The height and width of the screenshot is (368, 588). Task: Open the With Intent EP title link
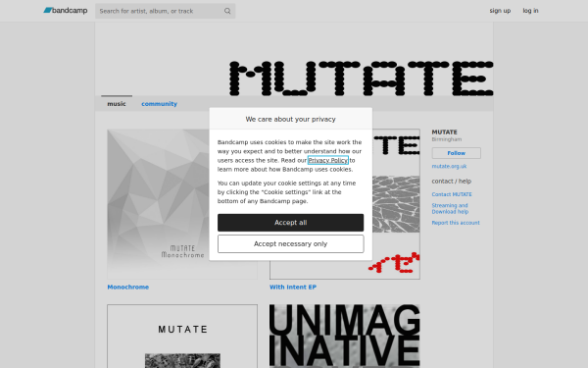293,287
